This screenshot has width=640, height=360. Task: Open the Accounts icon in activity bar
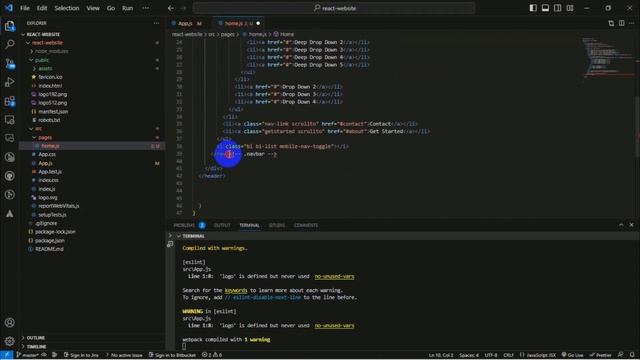click(x=9, y=322)
